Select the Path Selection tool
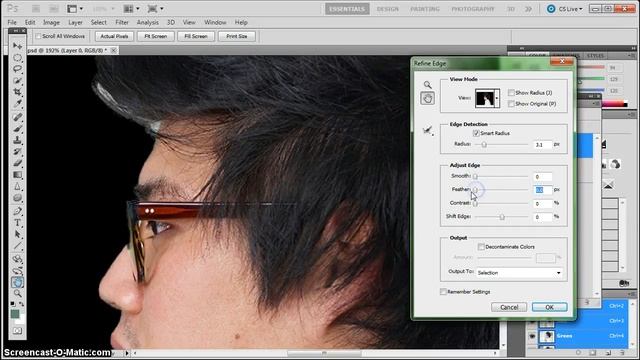This screenshot has width=640, height=360. tap(17, 234)
